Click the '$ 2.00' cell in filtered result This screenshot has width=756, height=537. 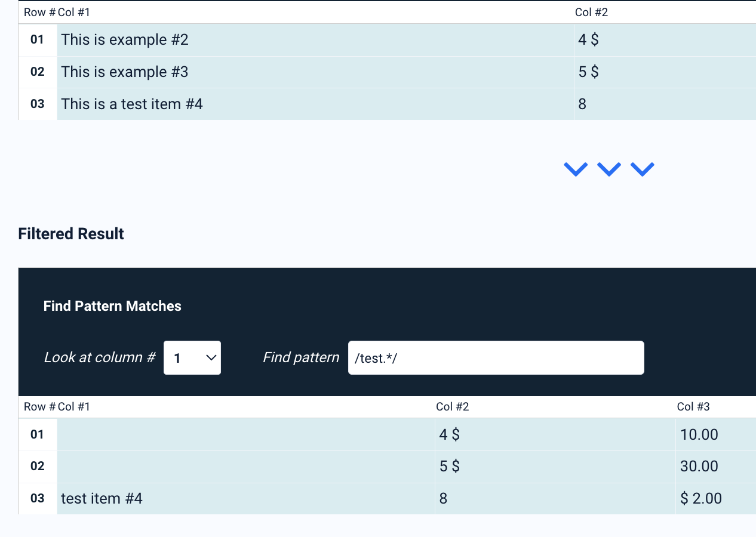[x=716, y=499]
